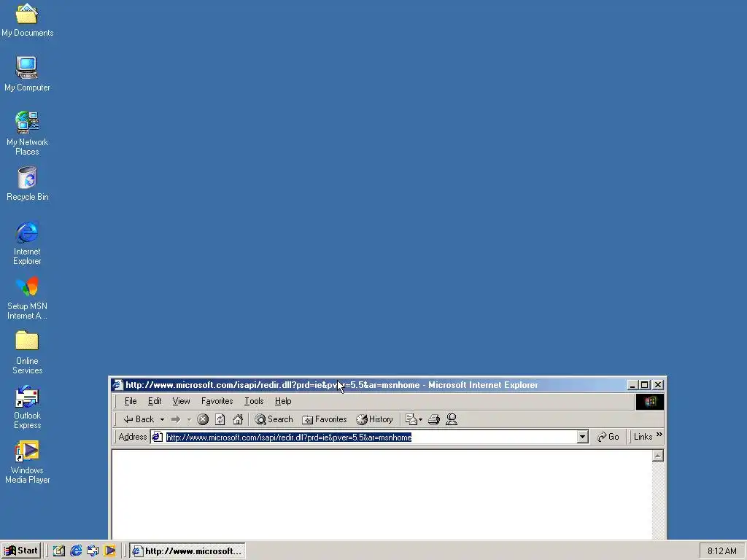
Task: Click the Messenger toolbar icon
Action: coord(451,419)
